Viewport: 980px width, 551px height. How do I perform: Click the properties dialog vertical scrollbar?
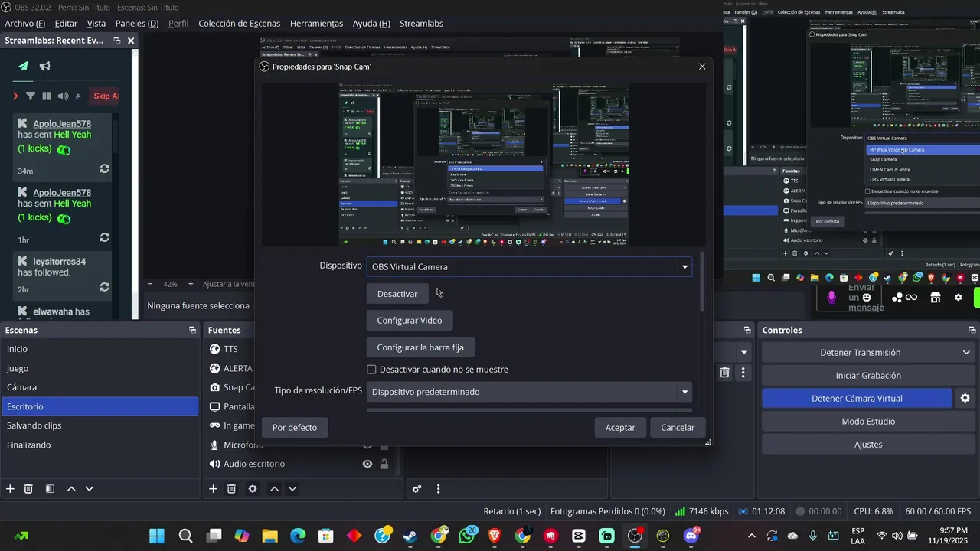pos(701,282)
